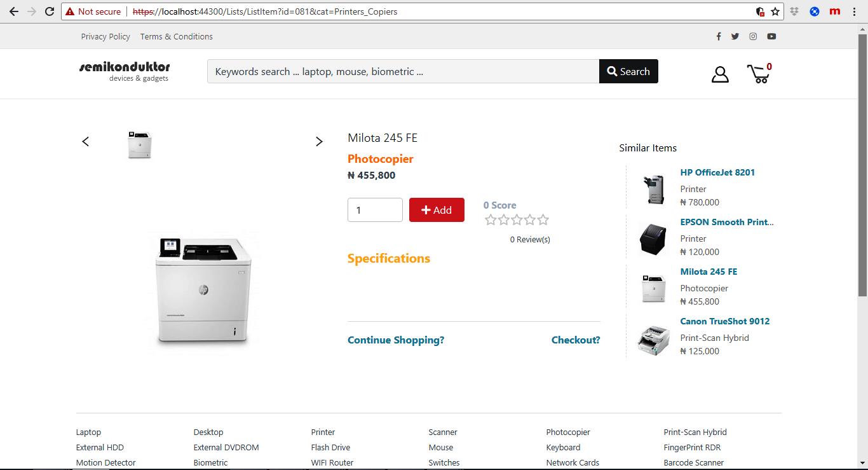Open the Chrome three-dot menu
Image resolution: width=868 pixels, height=470 pixels.
click(855, 11)
